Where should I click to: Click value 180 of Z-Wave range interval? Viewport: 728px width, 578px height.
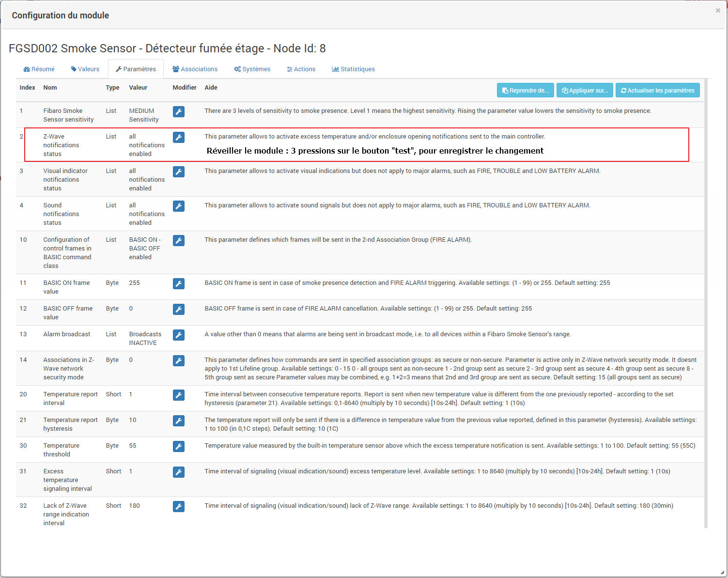tap(135, 506)
